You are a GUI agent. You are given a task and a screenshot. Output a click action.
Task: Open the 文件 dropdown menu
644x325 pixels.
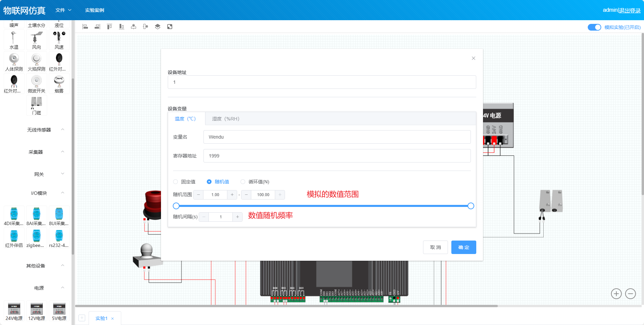pyautogui.click(x=63, y=10)
